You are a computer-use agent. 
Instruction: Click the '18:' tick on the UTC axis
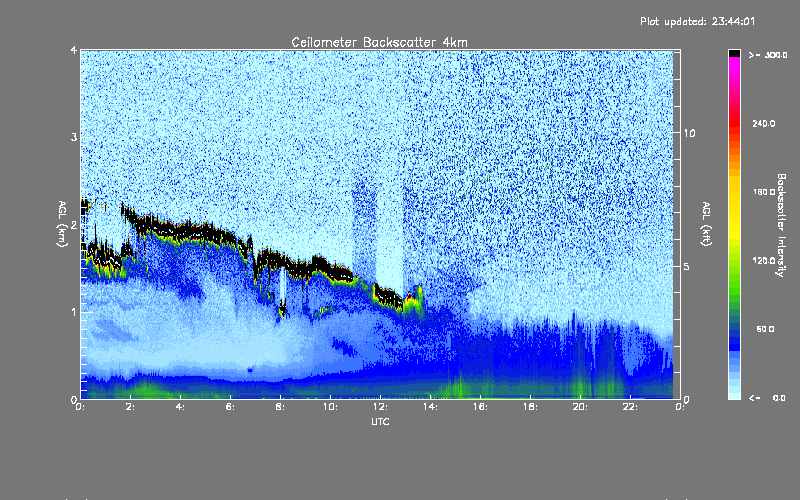[x=530, y=407]
